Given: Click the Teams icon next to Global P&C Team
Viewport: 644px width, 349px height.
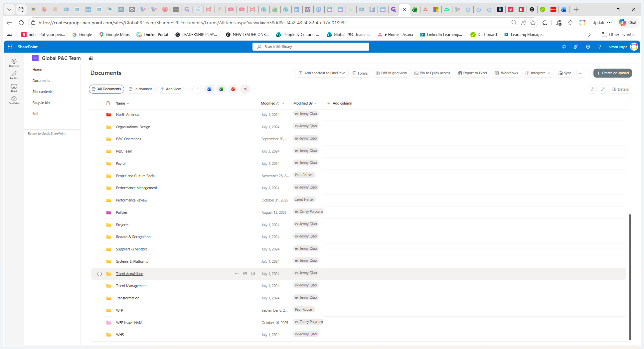Looking at the screenshot, I should click(91, 58).
